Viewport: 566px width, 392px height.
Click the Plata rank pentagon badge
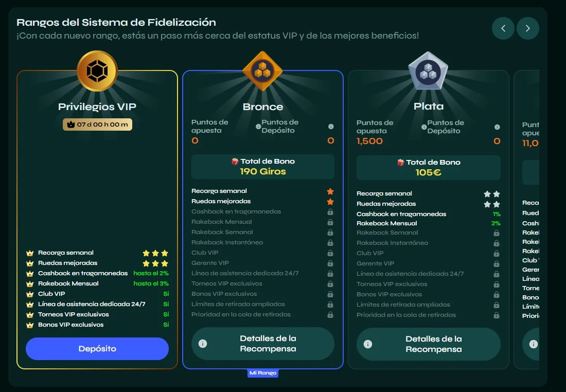click(428, 71)
